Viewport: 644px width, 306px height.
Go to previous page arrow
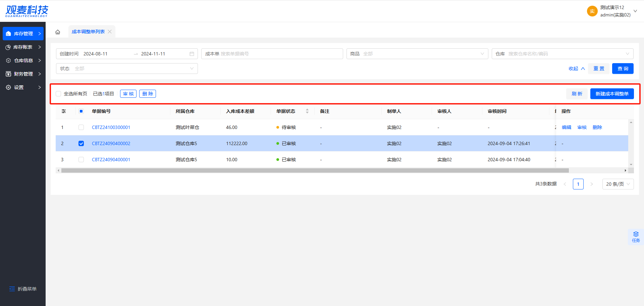(565, 184)
